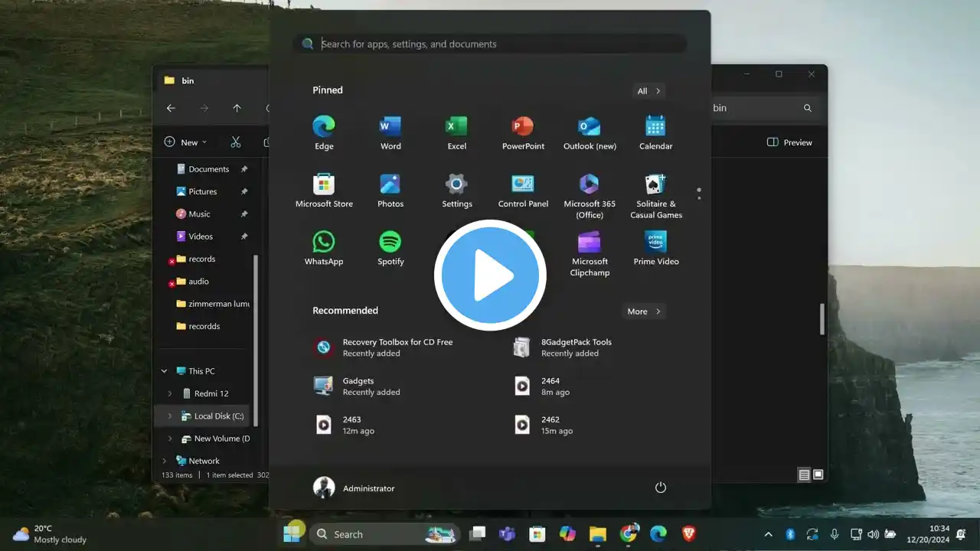Click the taskbar Search box
The width and height of the screenshot is (980, 551).
[x=384, y=534]
